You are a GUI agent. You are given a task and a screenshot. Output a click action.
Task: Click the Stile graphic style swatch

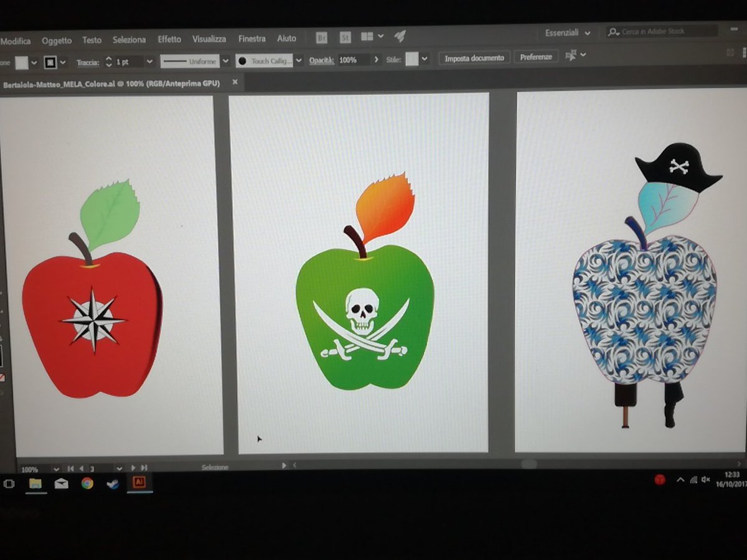(411, 59)
